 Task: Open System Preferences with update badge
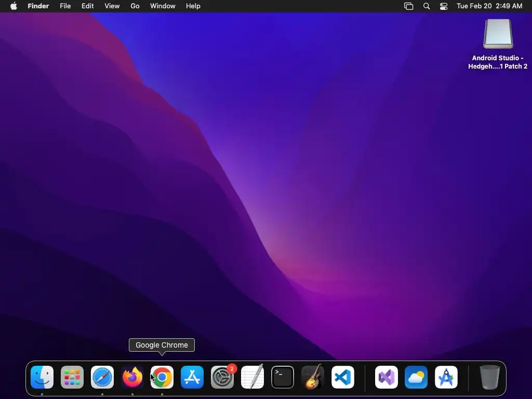pos(222,377)
